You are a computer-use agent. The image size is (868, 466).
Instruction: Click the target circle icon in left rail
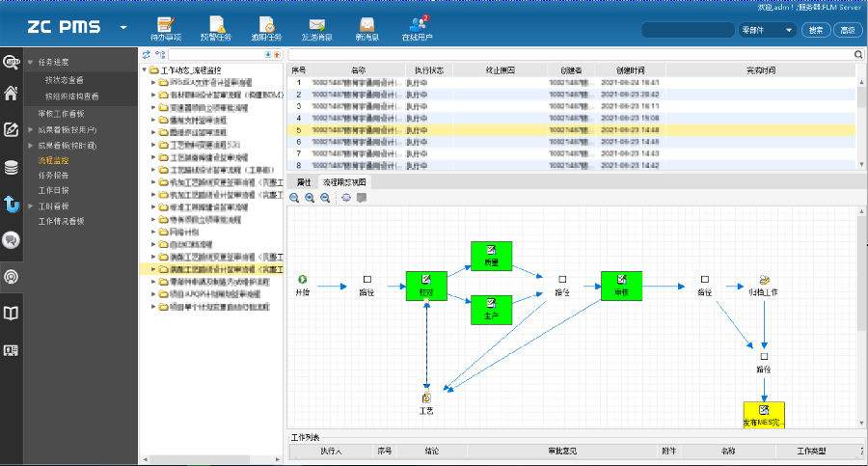pyautogui.click(x=11, y=277)
